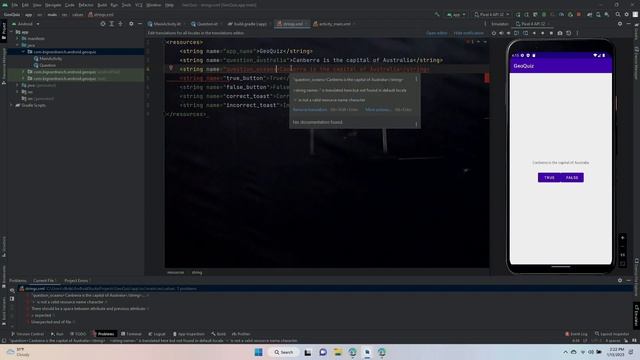
Task: Click collapse all icon in Project panel
Action: click(x=120, y=24)
